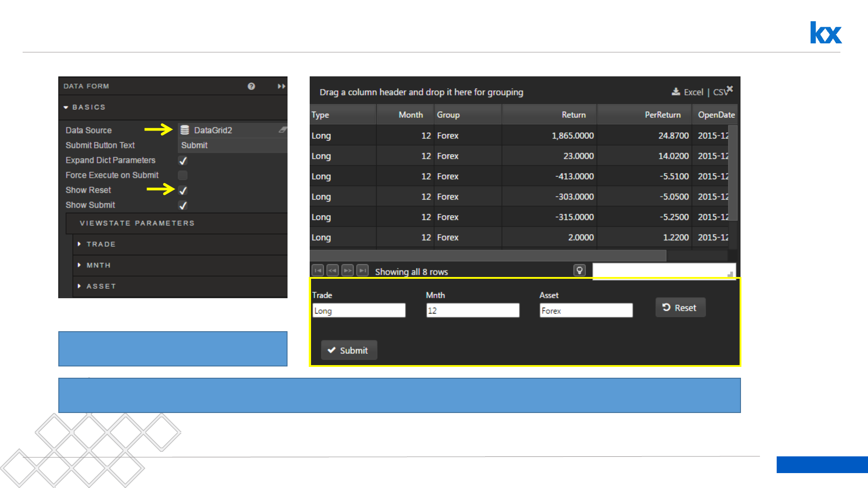
Task: Toggle Expand Dict Parameters checkbox
Action: pos(183,160)
